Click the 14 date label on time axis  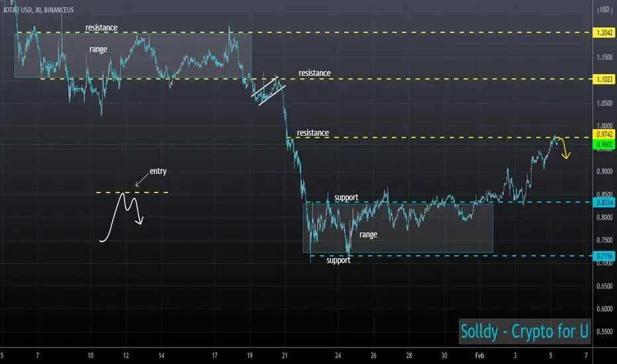point(162,355)
